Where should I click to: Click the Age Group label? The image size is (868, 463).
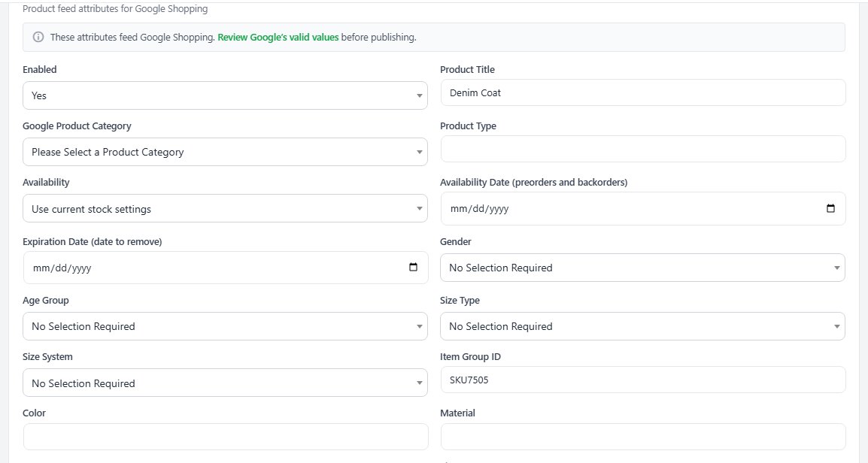(45, 300)
